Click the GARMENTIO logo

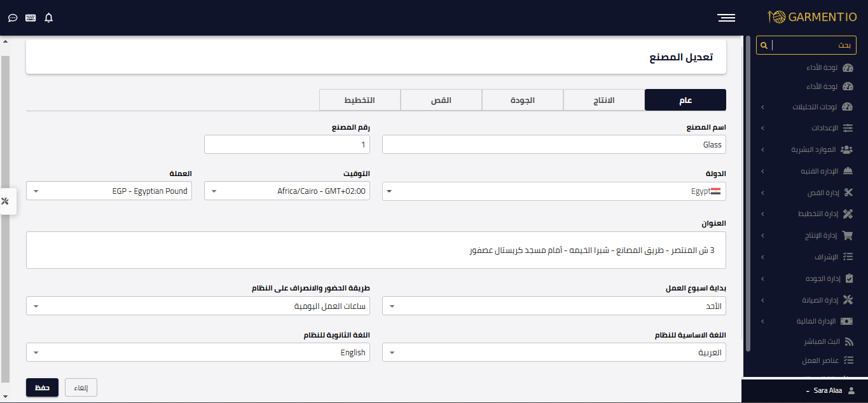(x=813, y=17)
